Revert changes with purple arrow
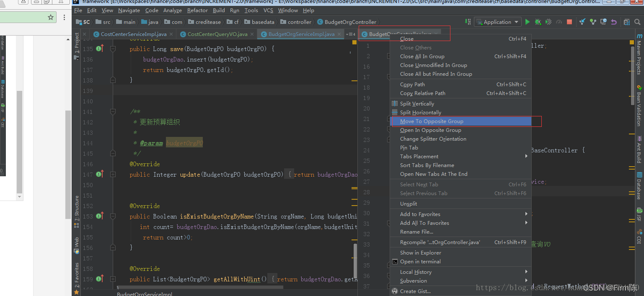644x296 pixels. tap(614, 22)
